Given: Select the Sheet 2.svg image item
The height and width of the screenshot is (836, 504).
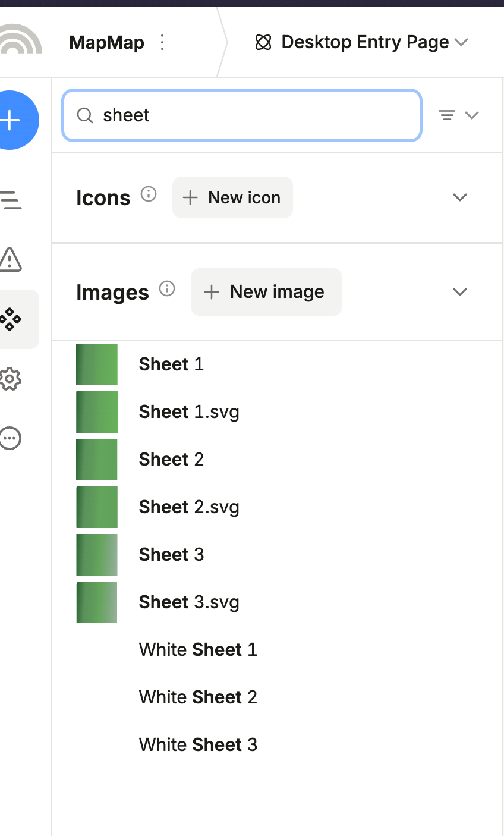Looking at the screenshot, I should pos(189,507).
